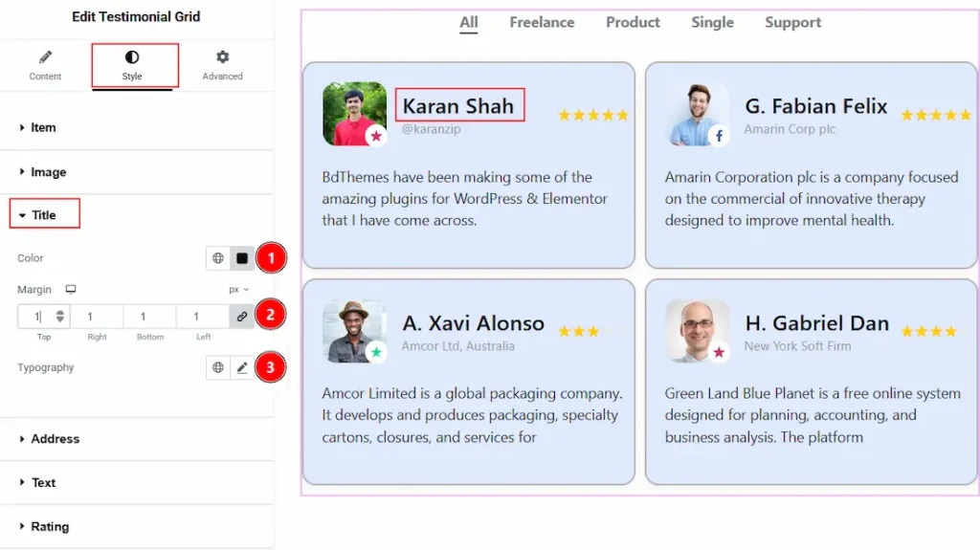Screen dimensions: 980x550
Task: Click the global typography globe icon
Action: coord(218,367)
